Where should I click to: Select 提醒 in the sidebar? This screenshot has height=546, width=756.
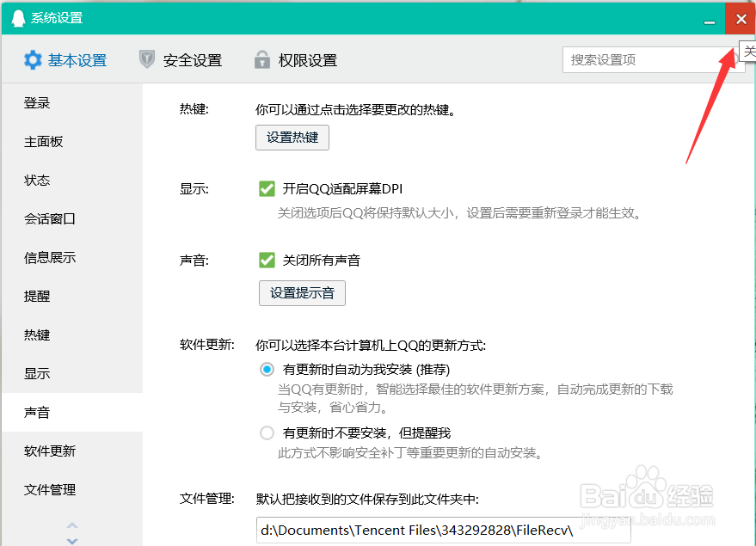coord(72,296)
